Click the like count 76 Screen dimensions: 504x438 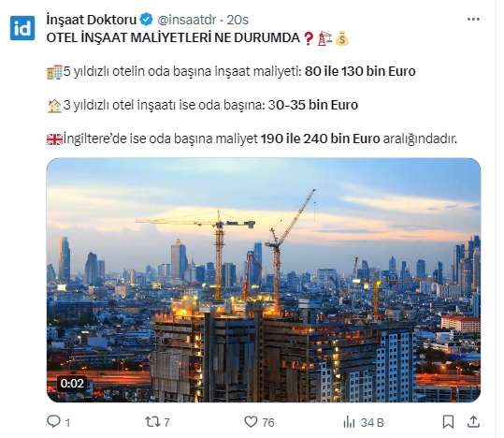coord(268,422)
